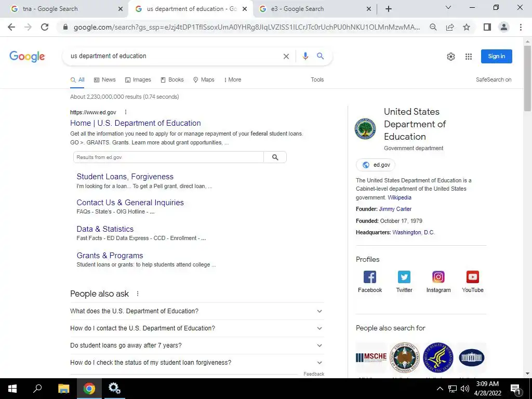The height and width of the screenshot is (399, 532).
Task: Open the Tools search options
Action: [x=317, y=79]
